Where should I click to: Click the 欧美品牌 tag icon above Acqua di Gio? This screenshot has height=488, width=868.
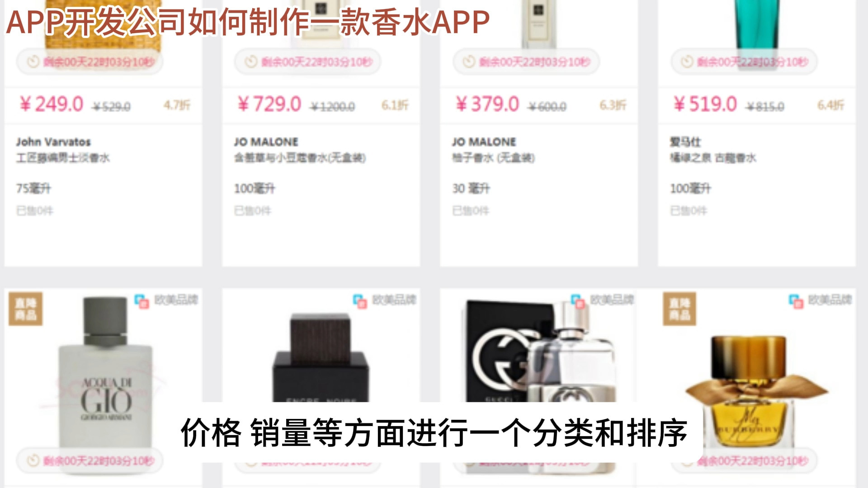(142, 301)
